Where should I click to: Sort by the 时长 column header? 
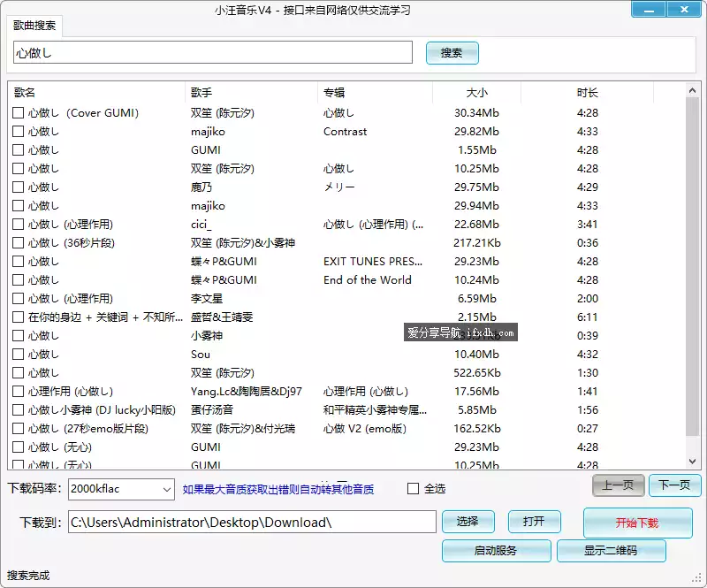(587, 93)
